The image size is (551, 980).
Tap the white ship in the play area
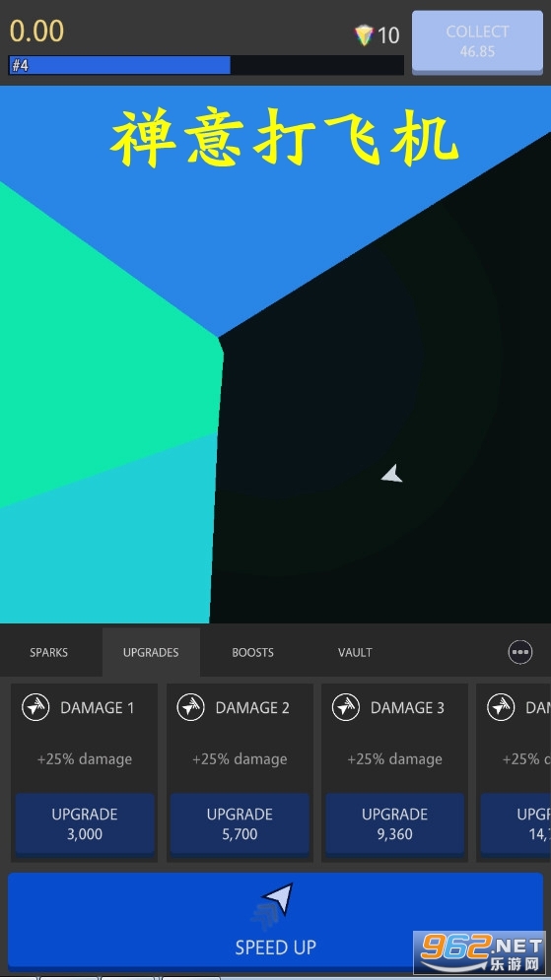391,475
